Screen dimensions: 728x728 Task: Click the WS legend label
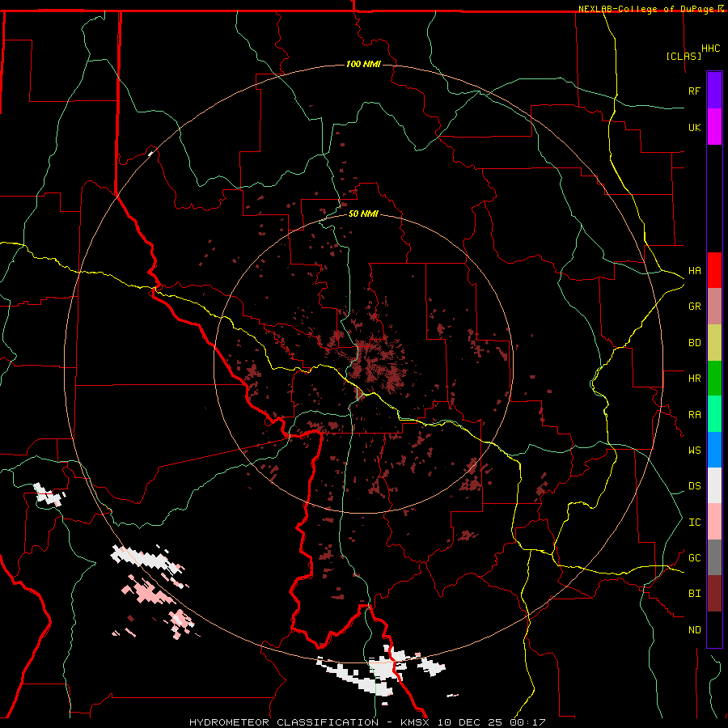click(x=694, y=451)
